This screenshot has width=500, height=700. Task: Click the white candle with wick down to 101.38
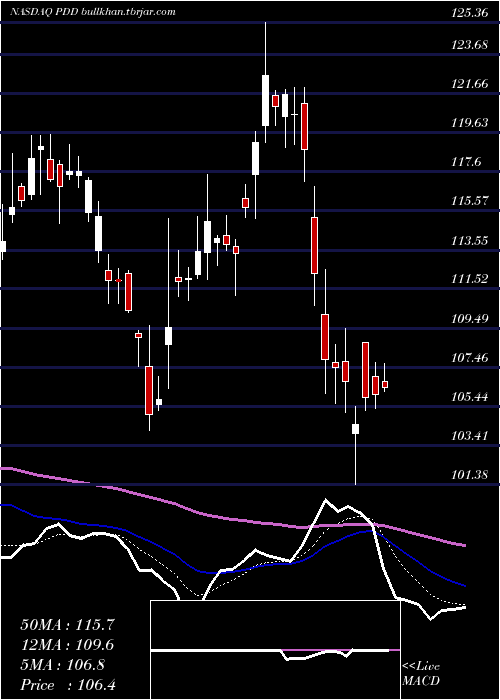pos(355,445)
